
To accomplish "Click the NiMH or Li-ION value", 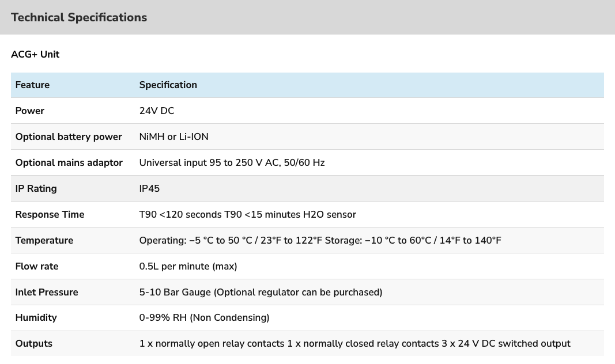I will coord(173,136).
